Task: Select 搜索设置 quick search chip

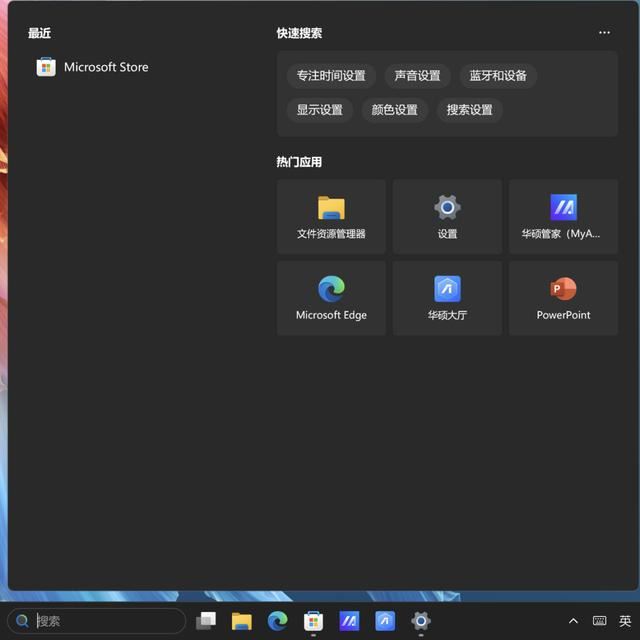Action: 469,110
